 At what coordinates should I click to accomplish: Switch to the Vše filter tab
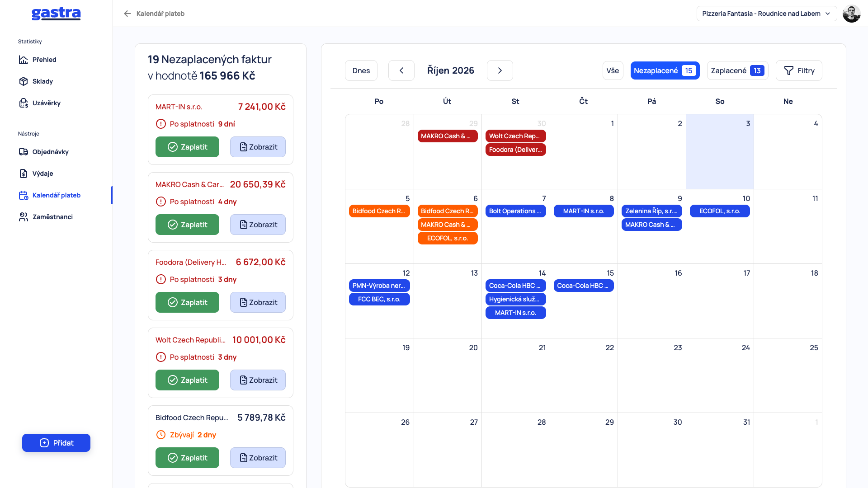pos(613,70)
